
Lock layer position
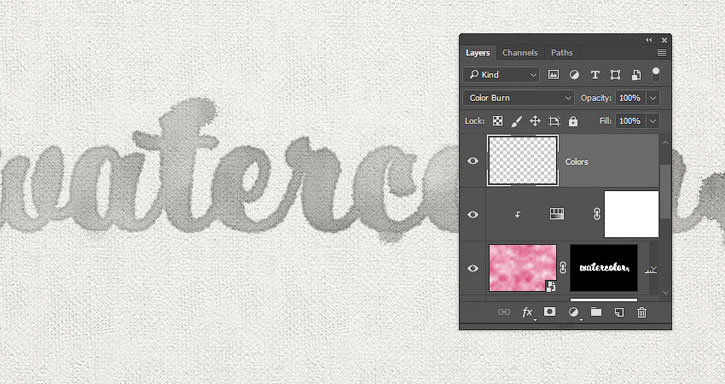(x=535, y=121)
